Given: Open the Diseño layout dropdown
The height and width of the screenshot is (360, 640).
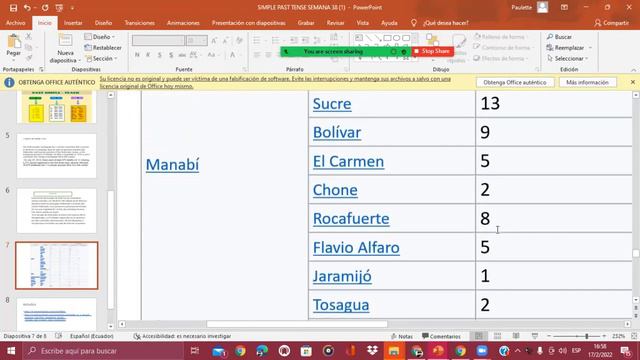Looking at the screenshot, I should (x=100, y=37).
